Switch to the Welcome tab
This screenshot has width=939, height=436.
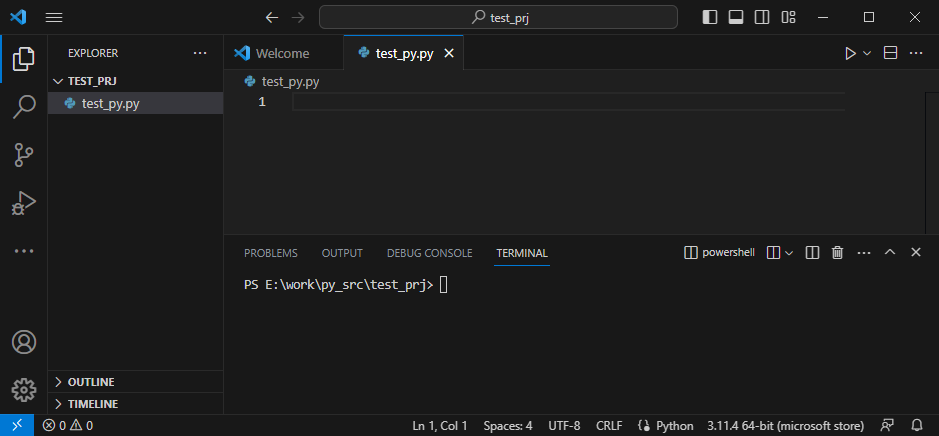click(283, 53)
